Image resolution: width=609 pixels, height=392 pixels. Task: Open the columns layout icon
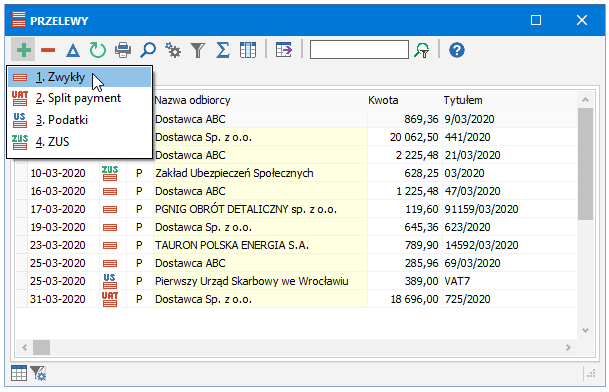point(248,50)
